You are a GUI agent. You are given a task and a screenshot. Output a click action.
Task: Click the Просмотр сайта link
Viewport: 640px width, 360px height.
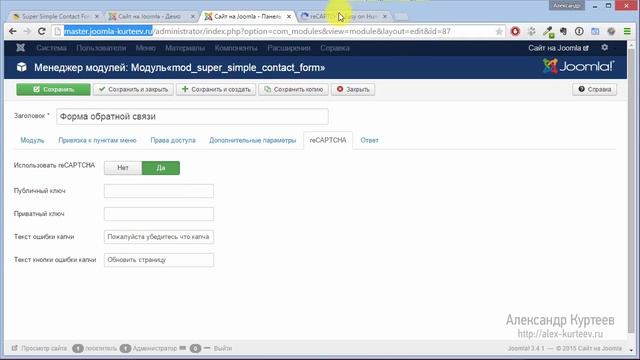pos(39,349)
